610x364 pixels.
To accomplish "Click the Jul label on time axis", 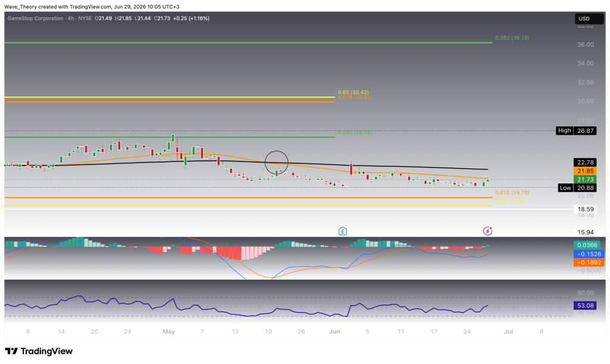I will pyautogui.click(x=508, y=332).
